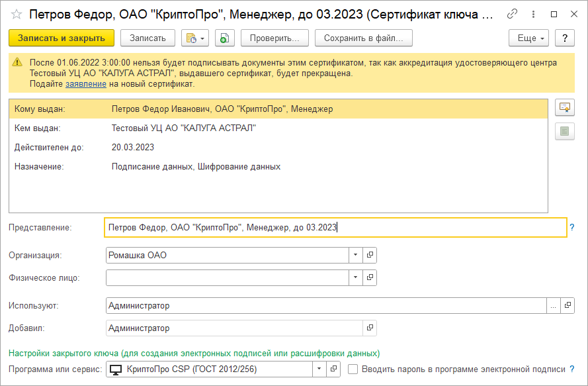Open the Еще dropdown menu
This screenshot has height=386, width=588.
point(528,38)
